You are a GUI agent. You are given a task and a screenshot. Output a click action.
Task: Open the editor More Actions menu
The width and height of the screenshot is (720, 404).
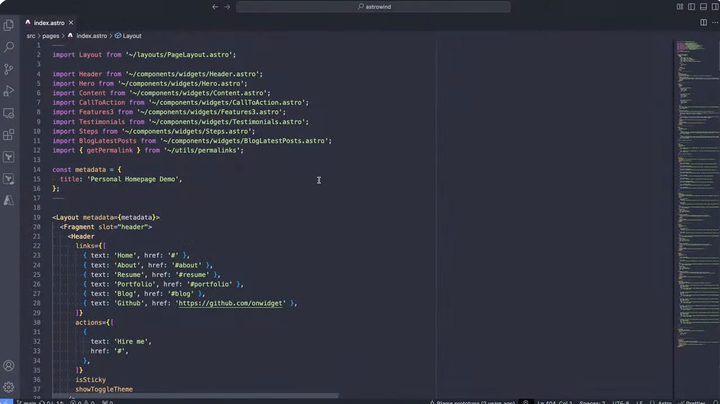[x=715, y=22]
